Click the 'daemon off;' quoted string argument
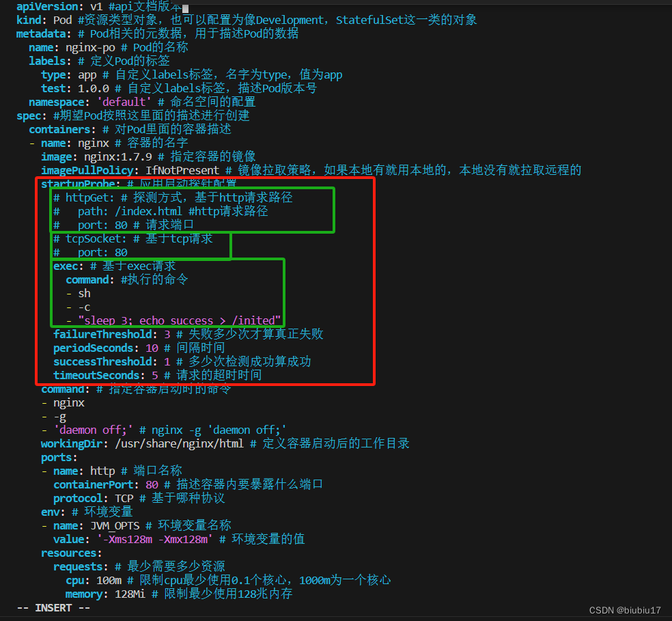The height and width of the screenshot is (621, 672). coord(93,430)
